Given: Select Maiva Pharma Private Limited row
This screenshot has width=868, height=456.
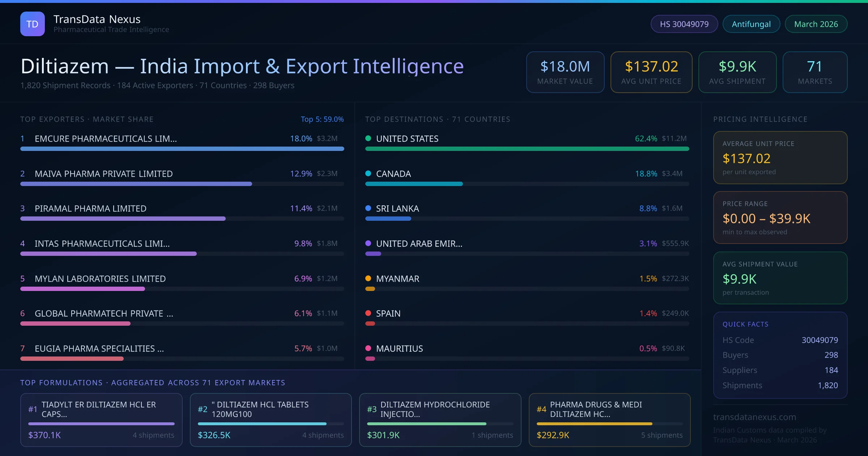Looking at the screenshot, I should [103, 174].
